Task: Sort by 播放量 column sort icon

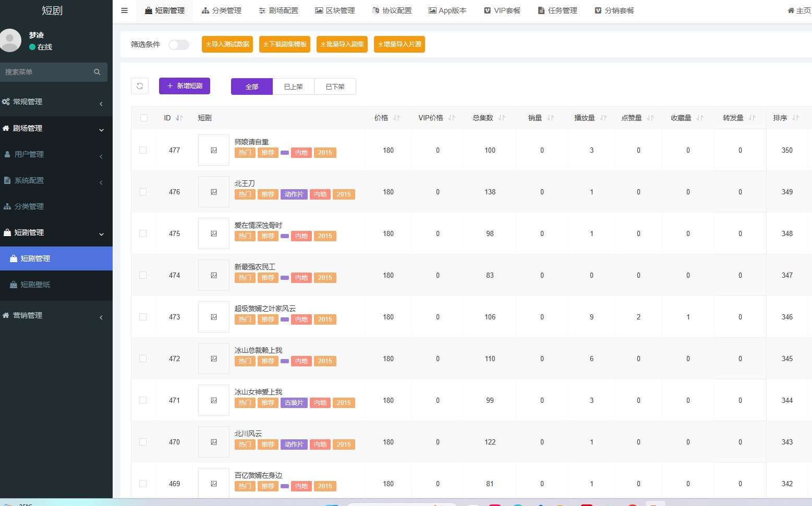Action: [x=603, y=118]
